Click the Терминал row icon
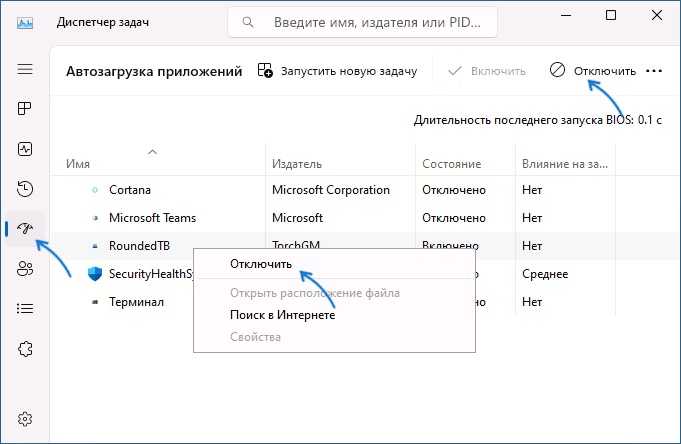 coord(96,302)
